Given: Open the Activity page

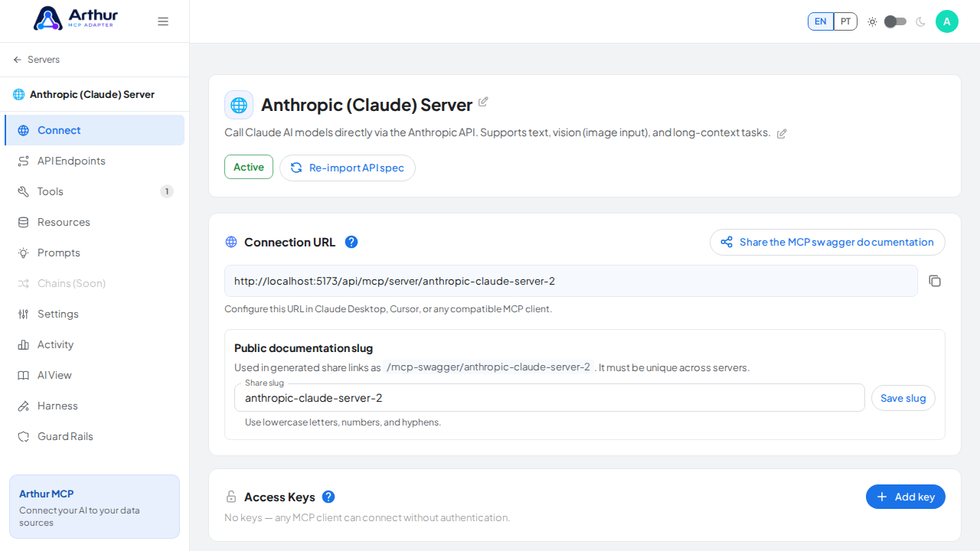Looking at the screenshot, I should click(x=94, y=344).
